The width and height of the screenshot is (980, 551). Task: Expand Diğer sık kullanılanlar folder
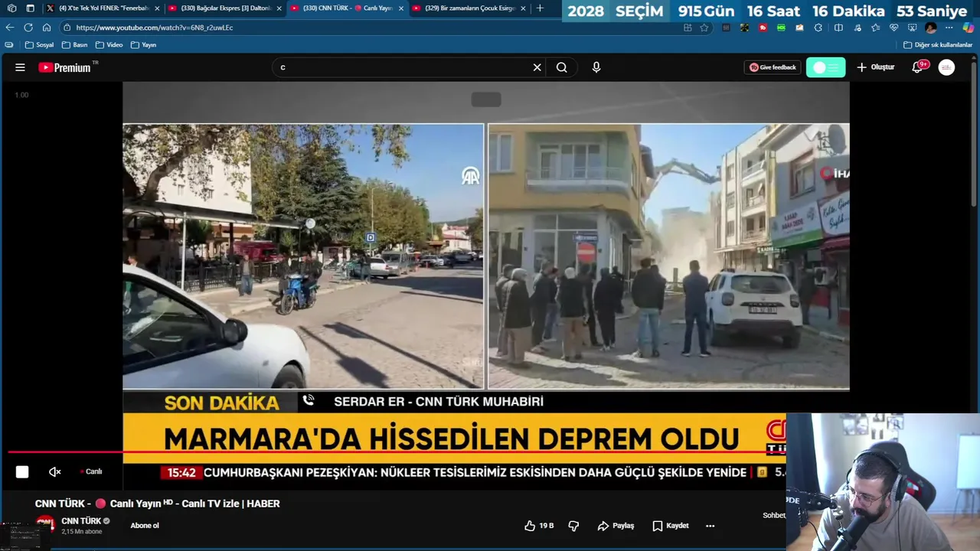[938, 45]
